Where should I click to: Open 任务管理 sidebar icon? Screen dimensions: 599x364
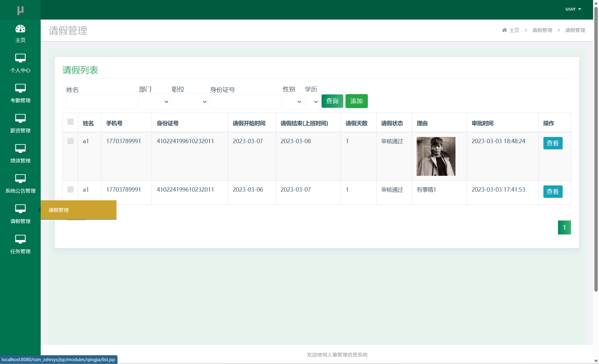[x=20, y=239]
